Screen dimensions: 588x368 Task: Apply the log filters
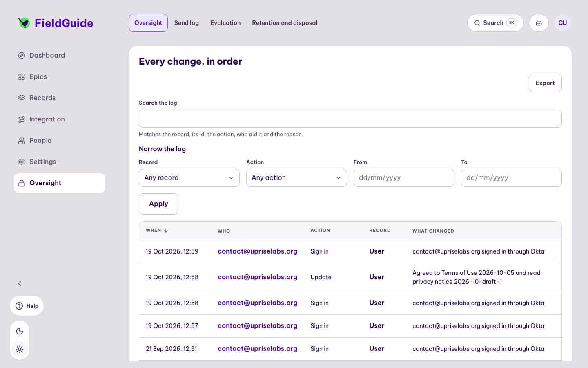tap(158, 204)
